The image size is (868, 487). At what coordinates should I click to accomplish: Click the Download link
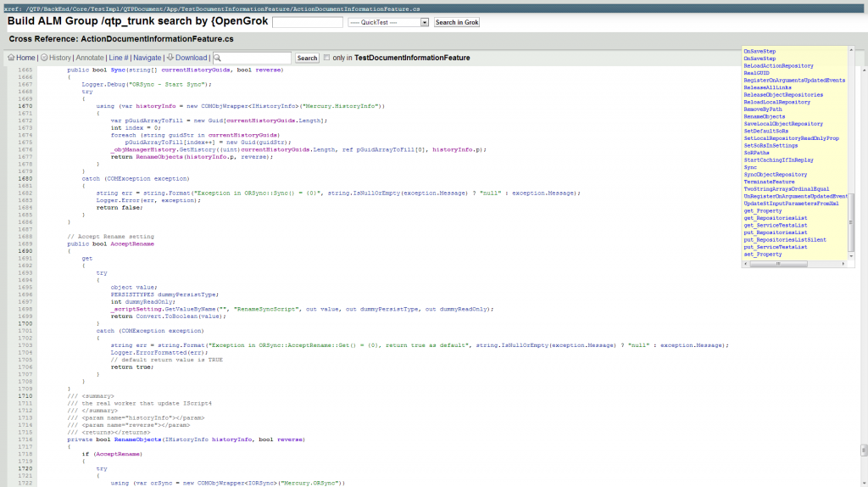pos(191,58)
